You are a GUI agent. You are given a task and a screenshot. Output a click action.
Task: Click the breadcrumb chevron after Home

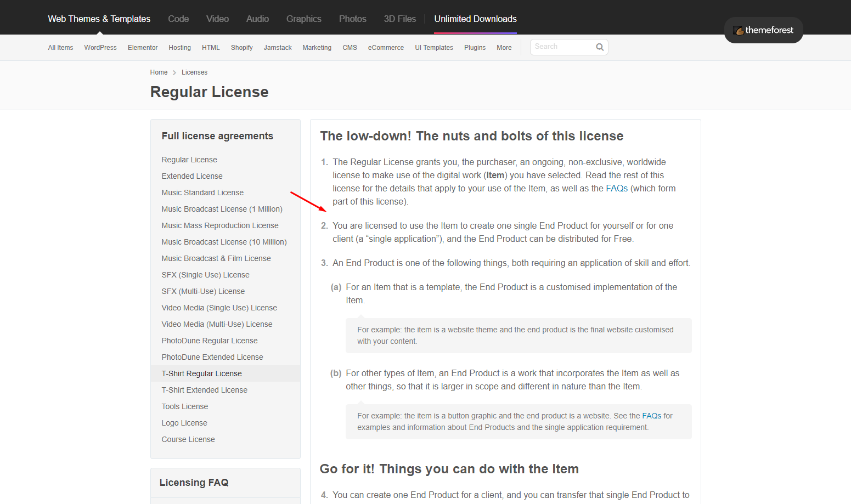pyautogui.click(x=174, y=72)
